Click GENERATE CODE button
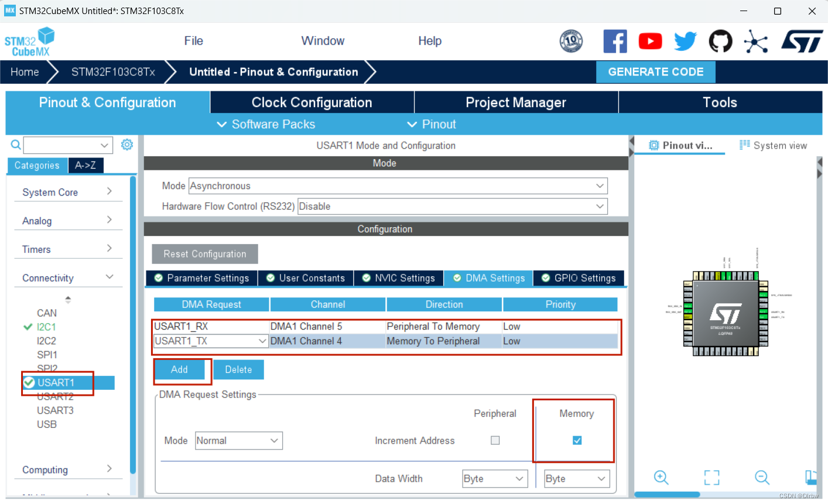828x504 pixels. click(x=656, y=71)
